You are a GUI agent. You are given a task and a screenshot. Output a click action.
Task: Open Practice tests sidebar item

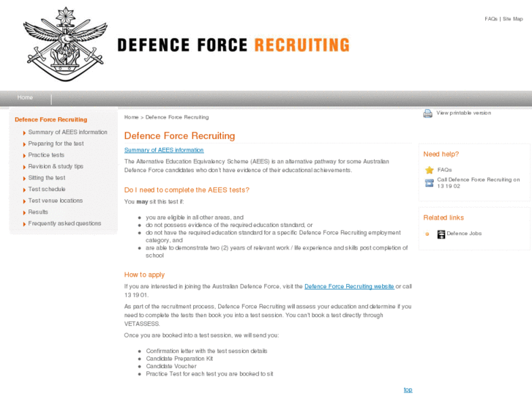(46, 155)
